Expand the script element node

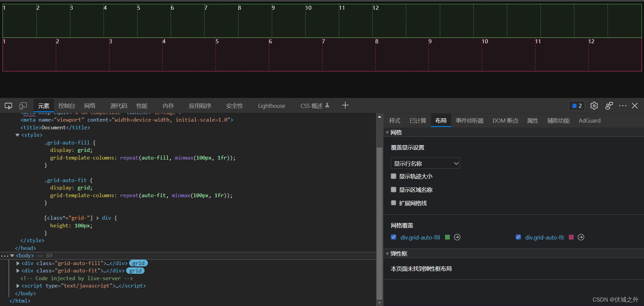18,286
